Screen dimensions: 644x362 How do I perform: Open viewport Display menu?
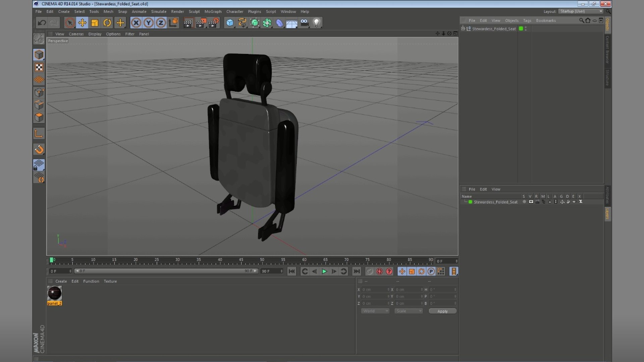[x=95, y=34]
